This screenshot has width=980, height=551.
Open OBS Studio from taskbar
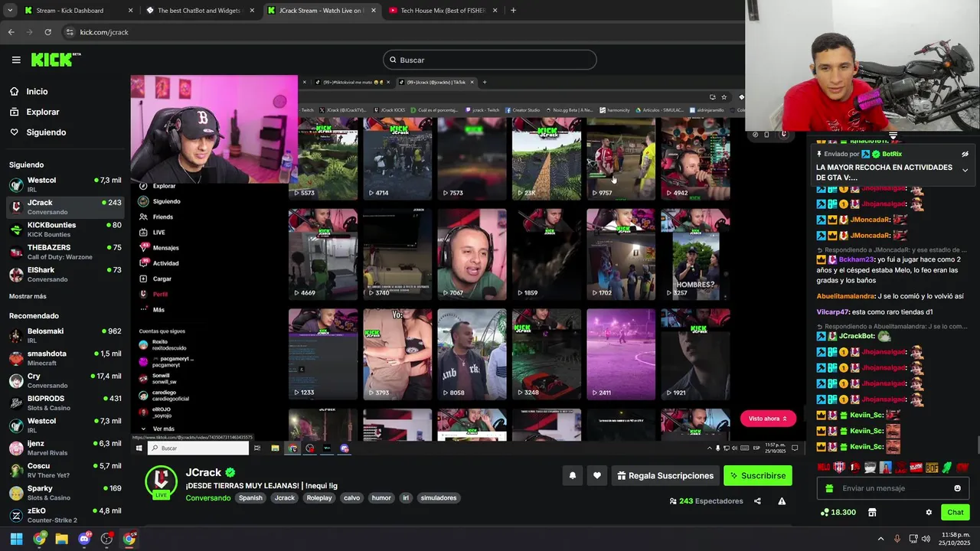point(106,539)
